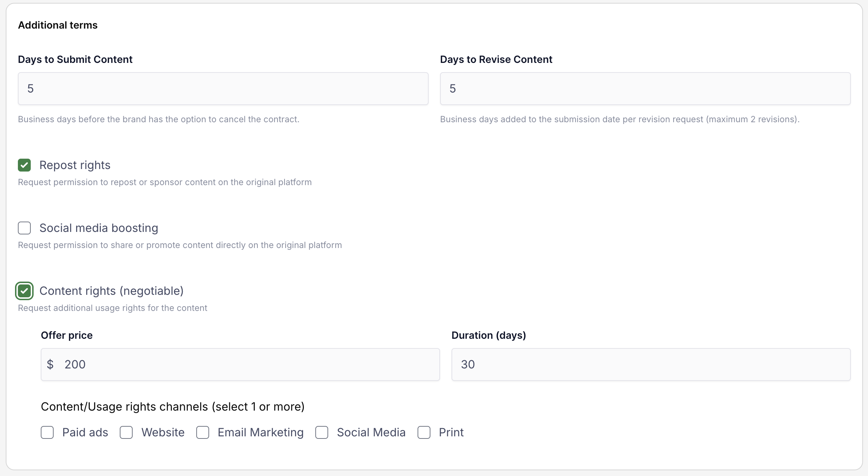
Task: Focus the Days to Revise Content field
Action: (645, 89)
